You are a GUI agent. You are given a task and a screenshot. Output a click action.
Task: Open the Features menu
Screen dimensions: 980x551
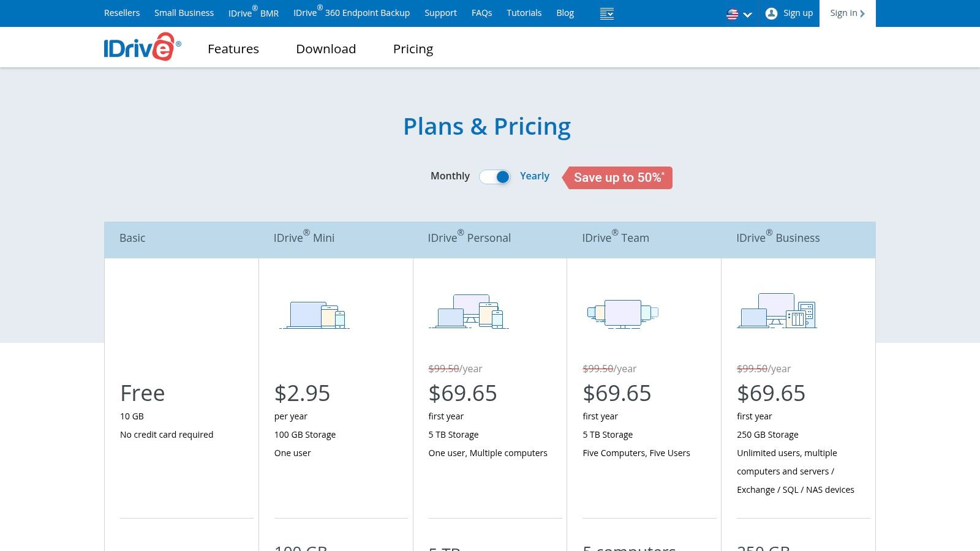point(233,49)
